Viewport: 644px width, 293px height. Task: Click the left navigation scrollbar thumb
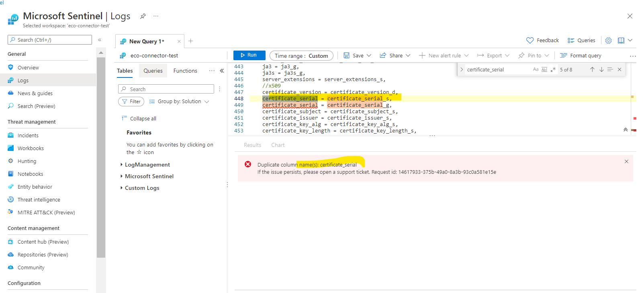[101, 157]
